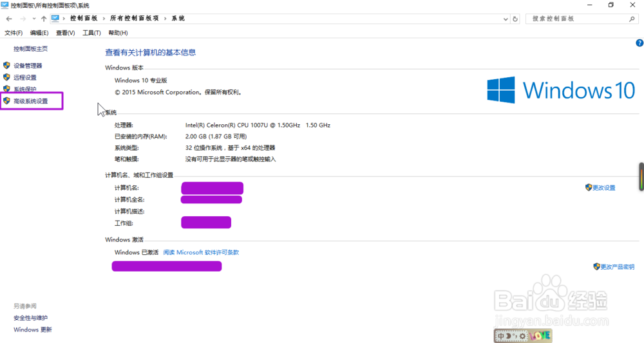This screenshot has width=644, height=343.
Task: Expand chevron after 所有控制面板项 breadcrumb
Action: 165,19
